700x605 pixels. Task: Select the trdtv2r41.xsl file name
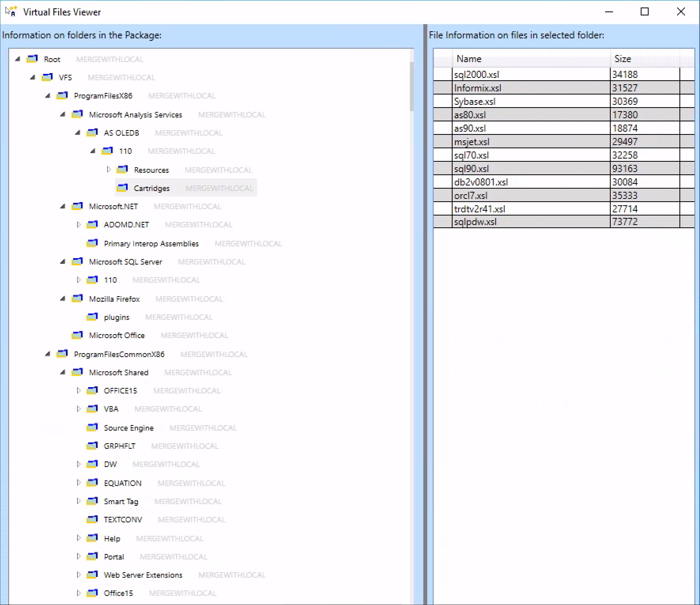[x=480, y=209]
